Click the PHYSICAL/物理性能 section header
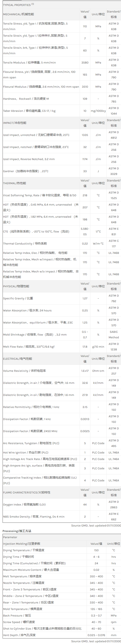Viewport: 121px width, 644px height. (16, 286)
